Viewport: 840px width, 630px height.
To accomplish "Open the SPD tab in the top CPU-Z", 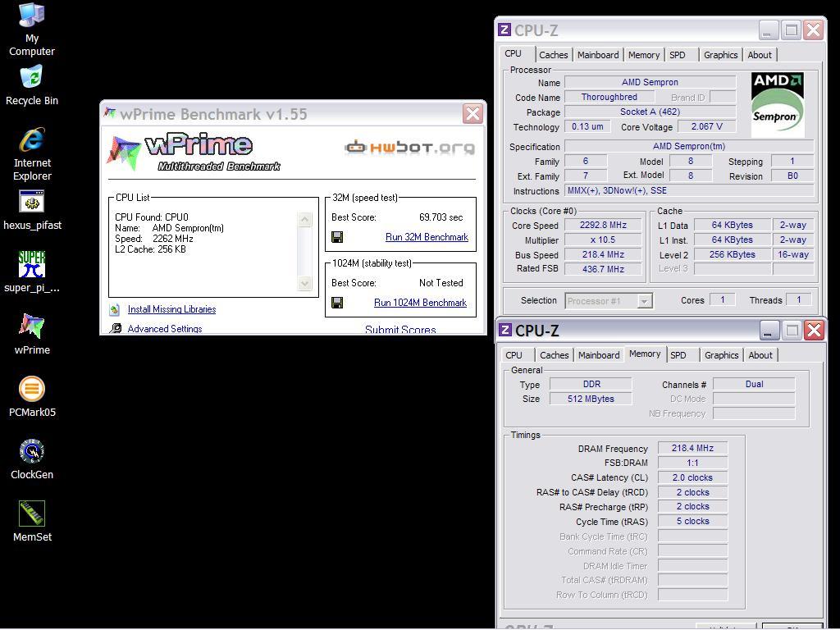I will (x=677, y=55).
